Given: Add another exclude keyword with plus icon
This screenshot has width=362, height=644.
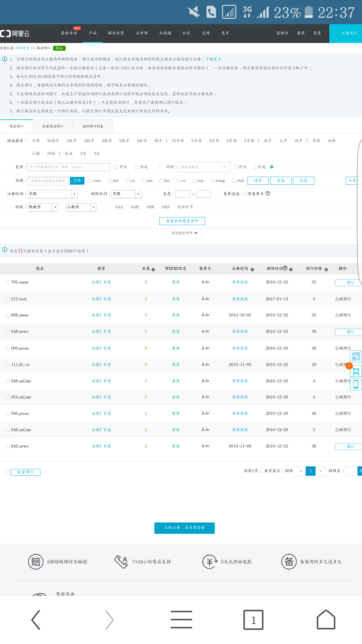Looking at the screenshot, I should (x=272, y=167).
